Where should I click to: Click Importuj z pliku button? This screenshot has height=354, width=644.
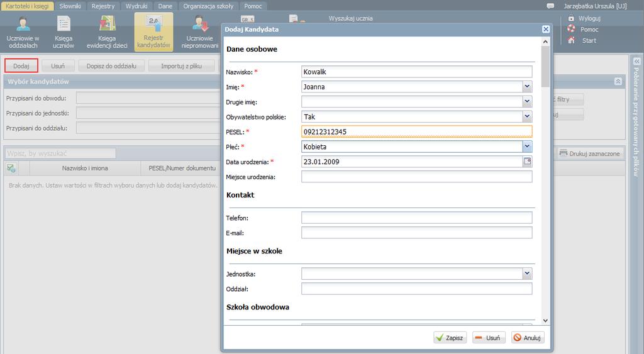pyautogui.click(x=181, y=66)
